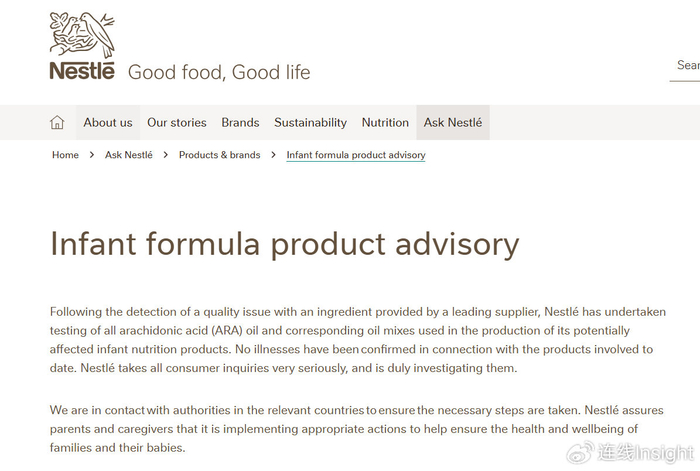Click Infant formula product advisory breadcrumb

click(356, 155)
